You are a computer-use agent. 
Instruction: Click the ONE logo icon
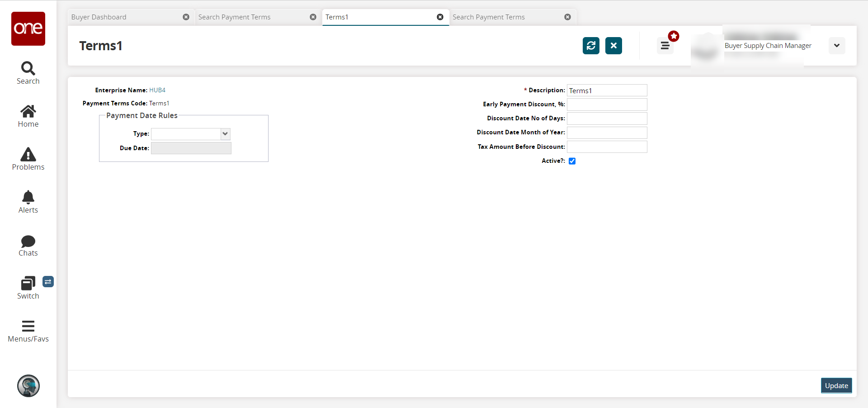[28, 28]
